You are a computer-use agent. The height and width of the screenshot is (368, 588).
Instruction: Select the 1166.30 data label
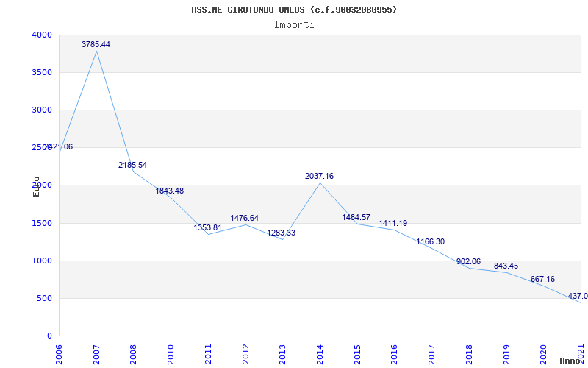tap(431, 241)
